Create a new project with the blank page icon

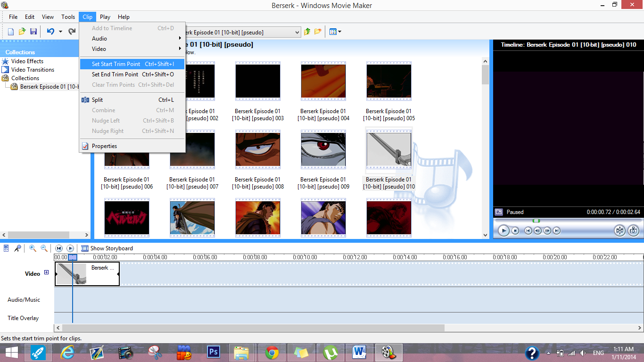(x=11, y=32)
